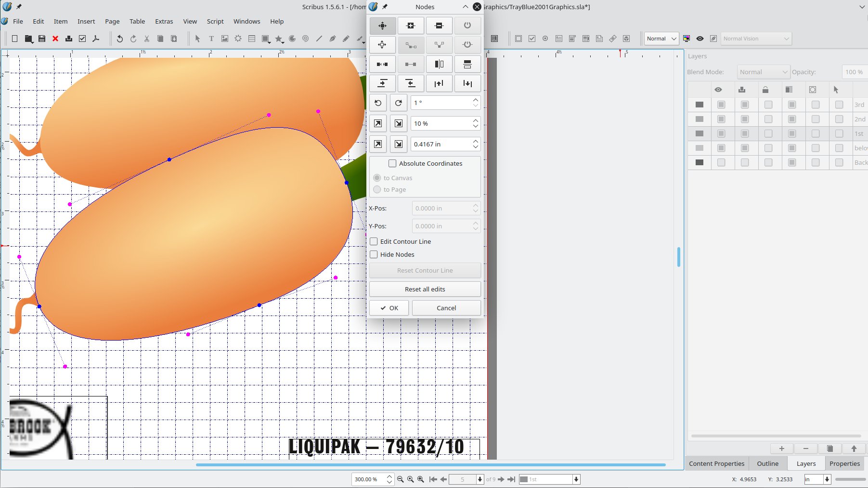Choose the Add Nodes tool

(x=411, y=26)
